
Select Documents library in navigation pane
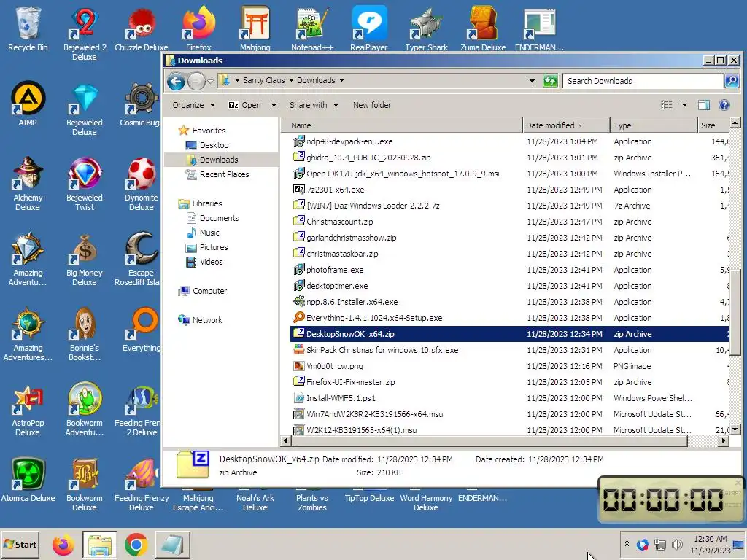[219, 218]
